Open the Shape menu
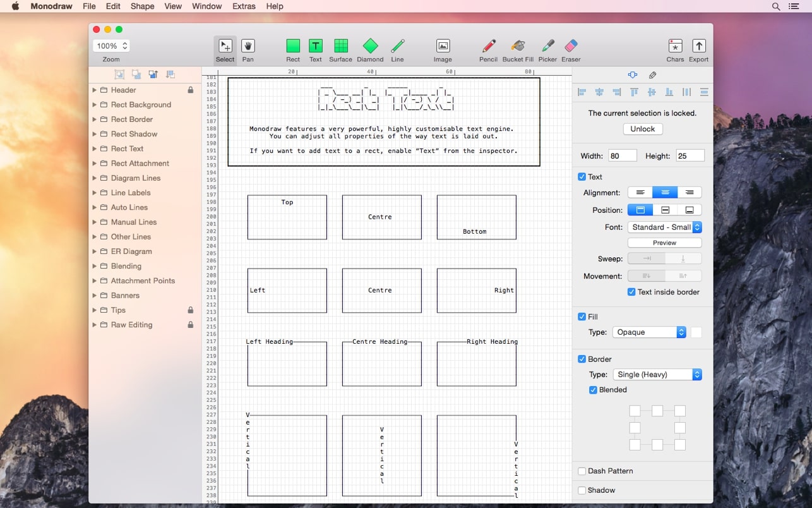The image size is (812, 508). coord(142,6)
